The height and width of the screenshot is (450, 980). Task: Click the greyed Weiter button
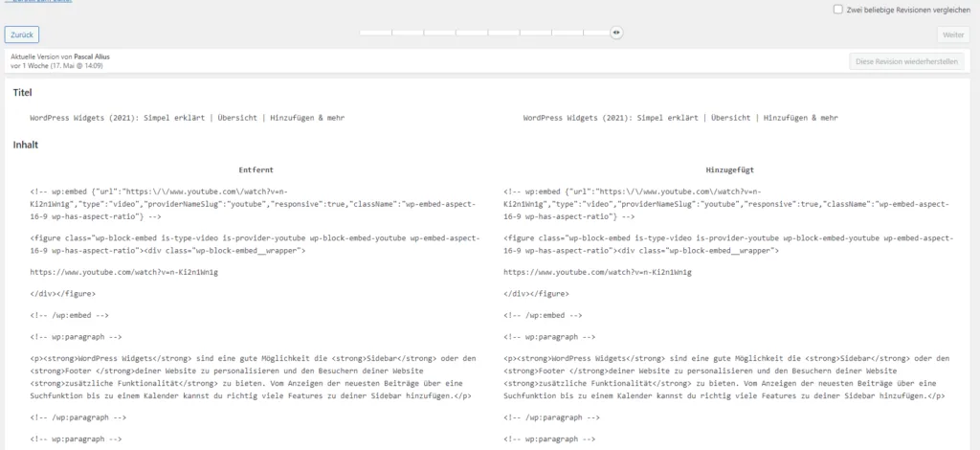(x=953, y=35)
